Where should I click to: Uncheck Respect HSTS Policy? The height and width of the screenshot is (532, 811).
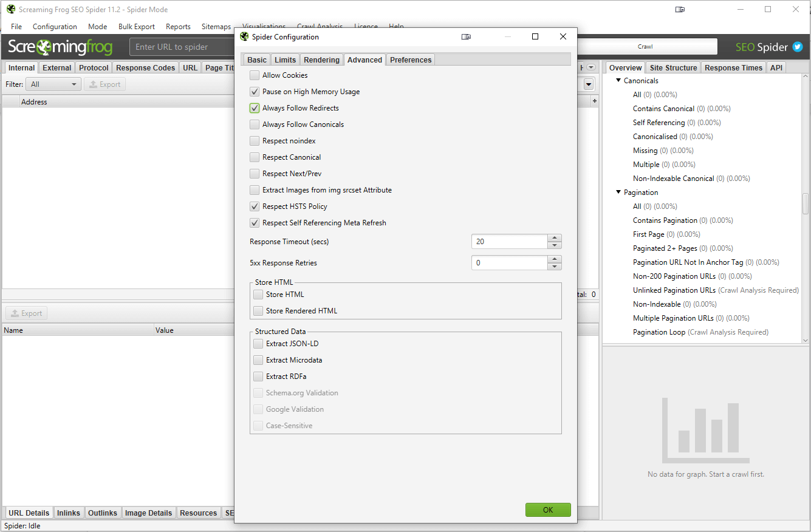tap(255, 206)
